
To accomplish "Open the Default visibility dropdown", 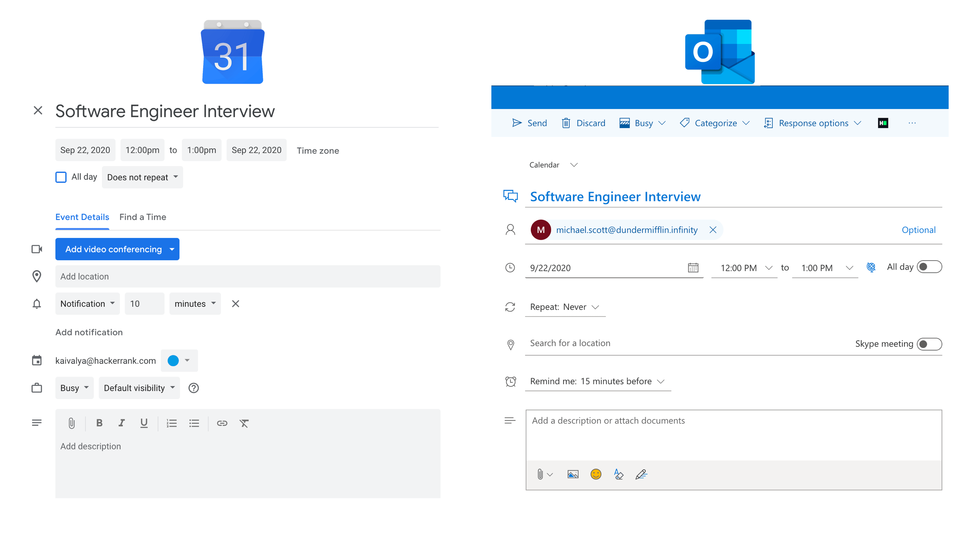I will (139, 388).
